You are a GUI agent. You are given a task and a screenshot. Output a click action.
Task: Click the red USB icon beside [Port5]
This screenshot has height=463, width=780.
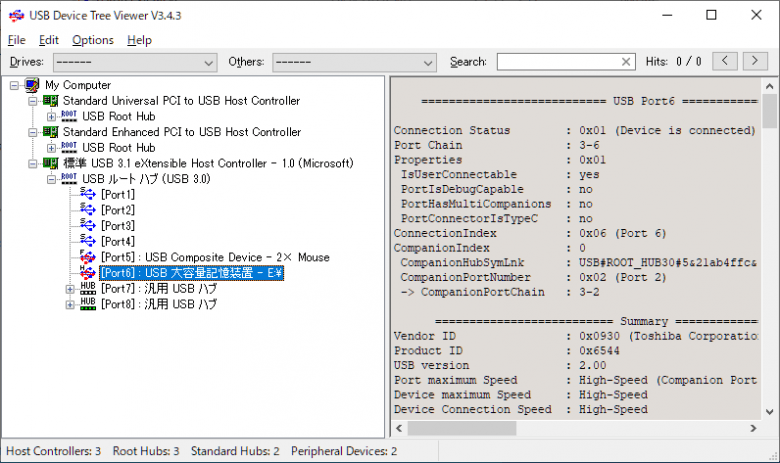(x=88, y=257)
